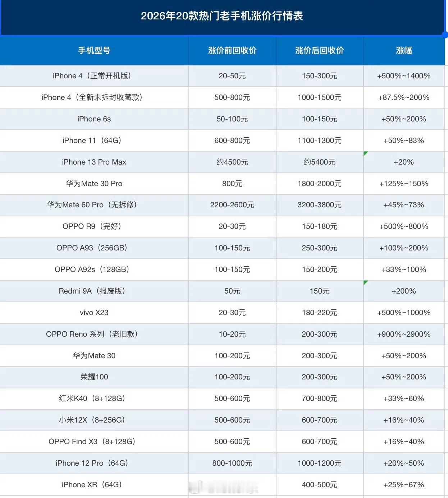
Task: Click the 华为Mate 60 Pro（无拆修）model cell
Action: 94,205
